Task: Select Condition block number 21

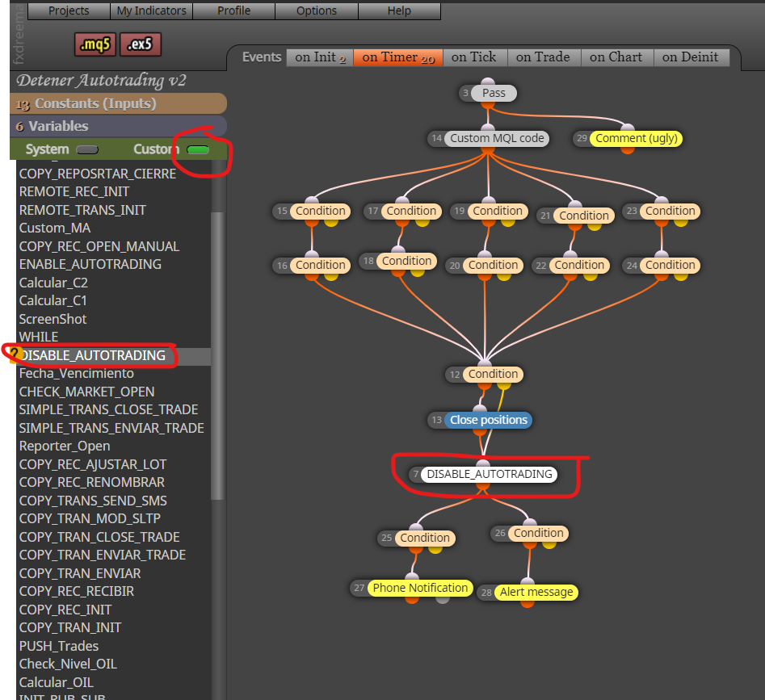Action: pos(583,216)
